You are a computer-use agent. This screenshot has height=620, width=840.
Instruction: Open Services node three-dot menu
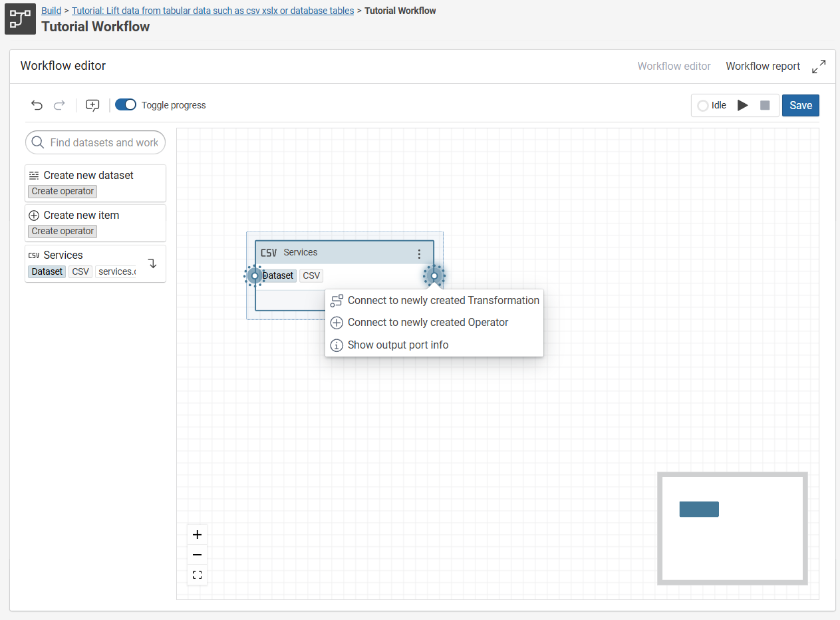419,254
